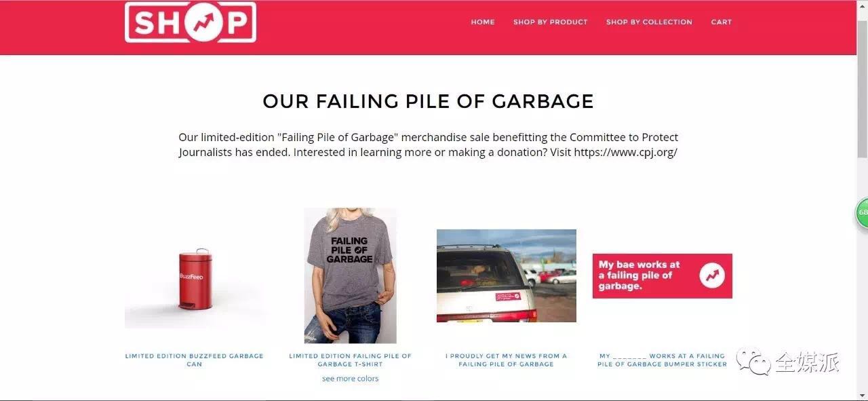Open the HOME menu item
The width and height of the screenshot is (868, 401).
click(483, 22)
